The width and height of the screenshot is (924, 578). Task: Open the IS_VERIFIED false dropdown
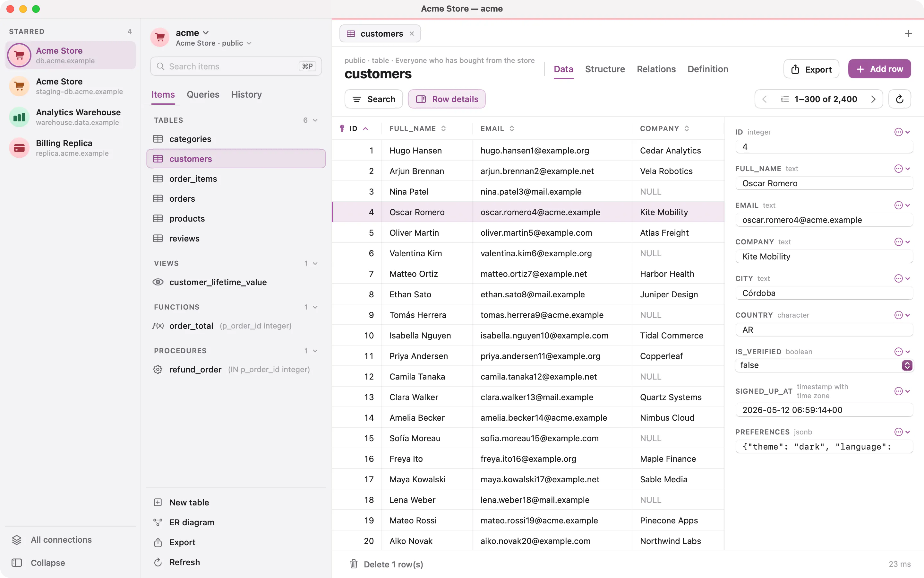(x=824, y=365)
